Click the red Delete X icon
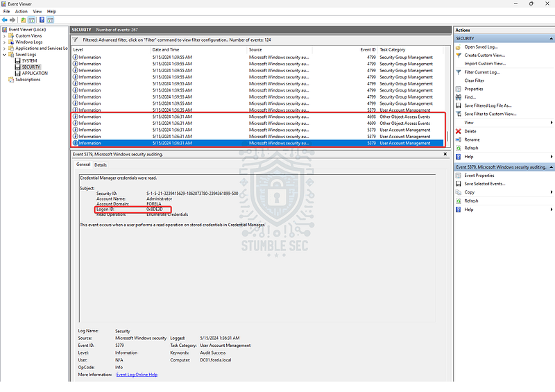The height and width of the screenshot is (392, 555). [x=459, y=131]
